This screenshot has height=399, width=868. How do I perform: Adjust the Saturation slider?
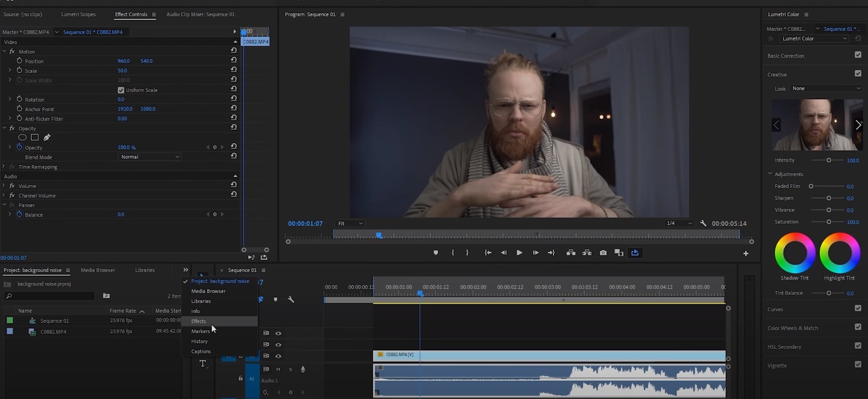coord(829,222)
